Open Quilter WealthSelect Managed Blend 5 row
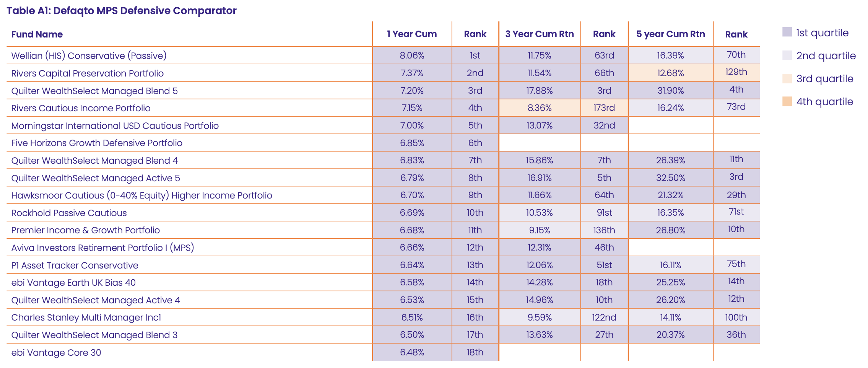 [x=94, y=91]
